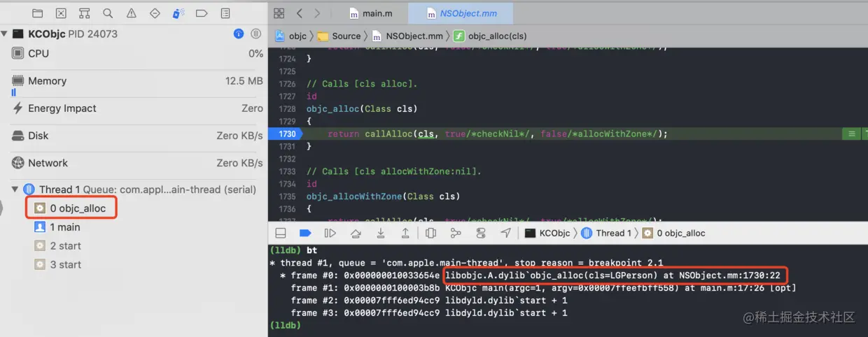Click the memory usage bar under Memory
The width and height of the screenshot is (868, 337).
pos(13,92)
